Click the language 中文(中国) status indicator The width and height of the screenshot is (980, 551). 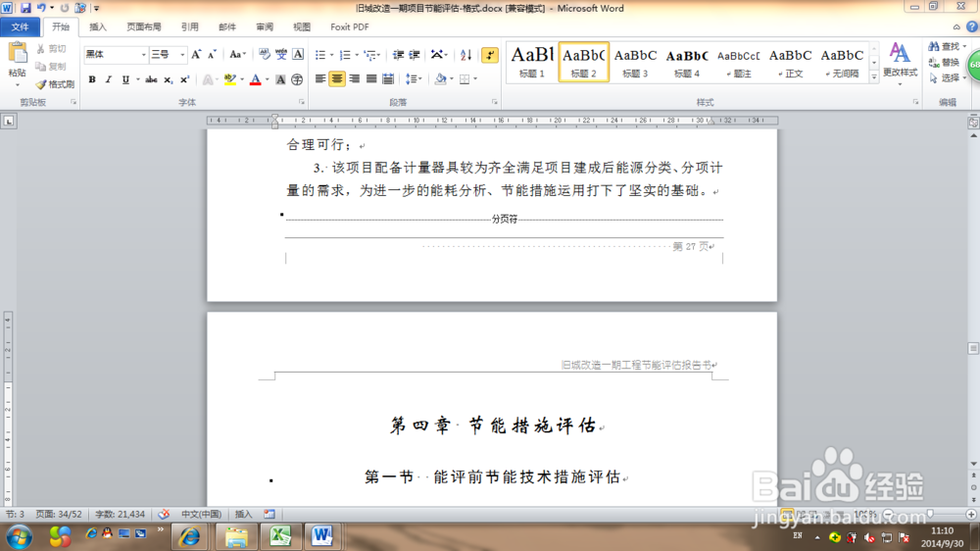201,514
